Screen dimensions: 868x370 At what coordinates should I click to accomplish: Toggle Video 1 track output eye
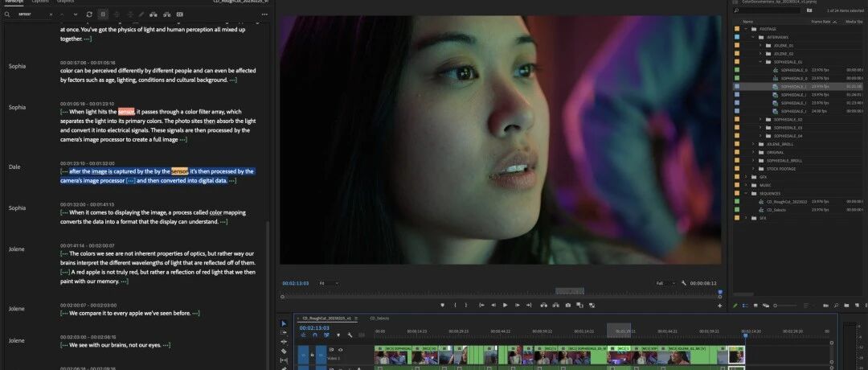[x=341, y=350]
